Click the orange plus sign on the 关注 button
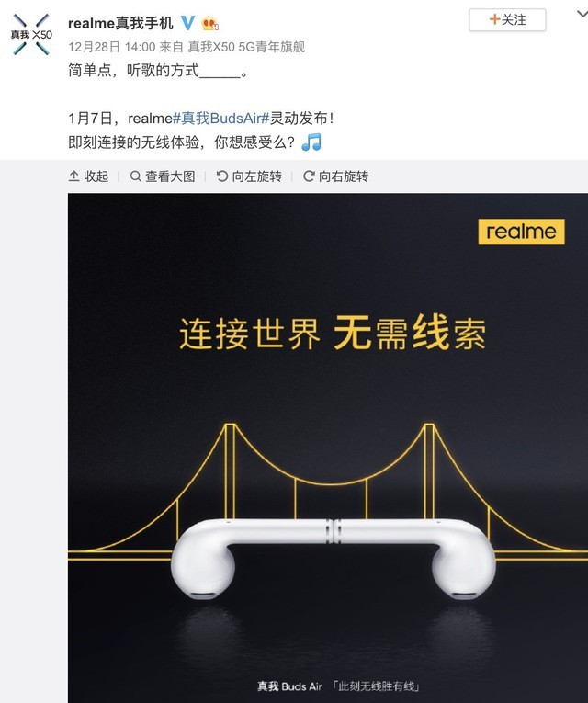The image size is (588, 703). pos(494,19)
